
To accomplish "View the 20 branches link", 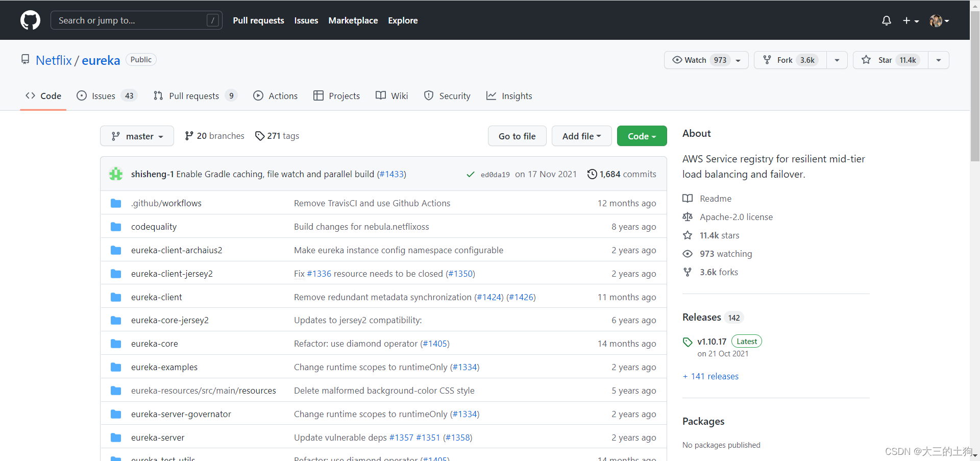I will [x=214, y=136].
